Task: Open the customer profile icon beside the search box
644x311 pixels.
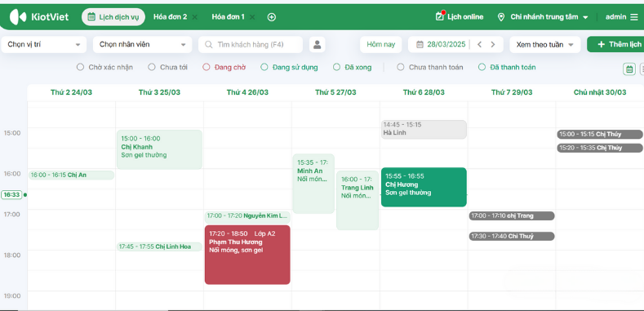Action: (317, 44)
